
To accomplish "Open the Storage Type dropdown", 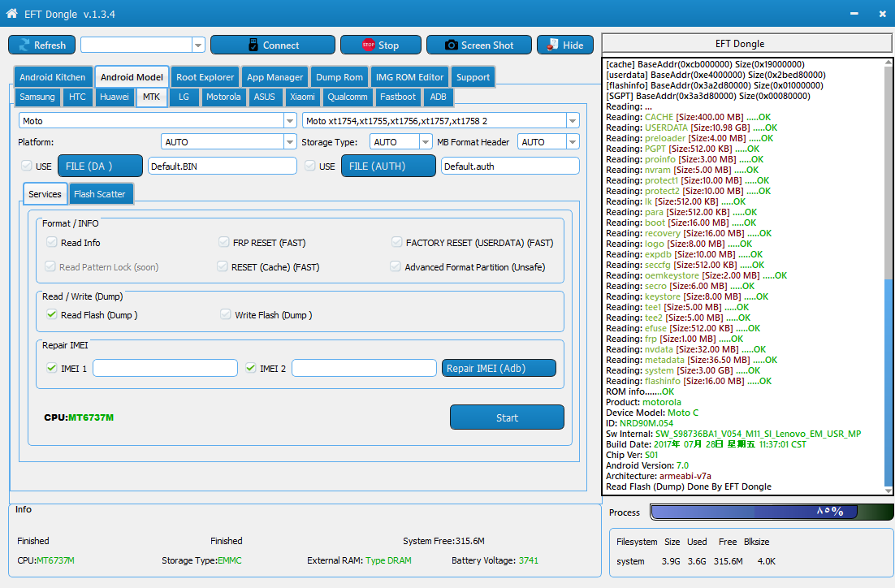I will pos(426,141).
